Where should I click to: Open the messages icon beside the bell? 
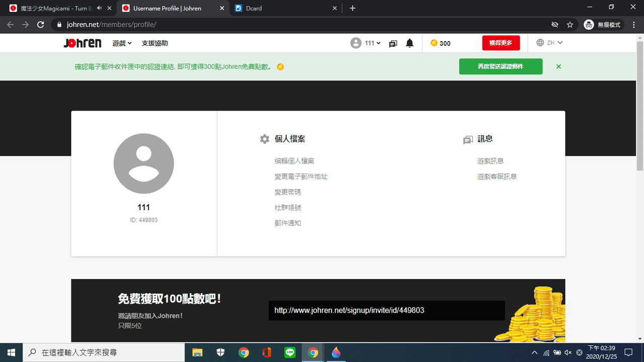[393, 44]
